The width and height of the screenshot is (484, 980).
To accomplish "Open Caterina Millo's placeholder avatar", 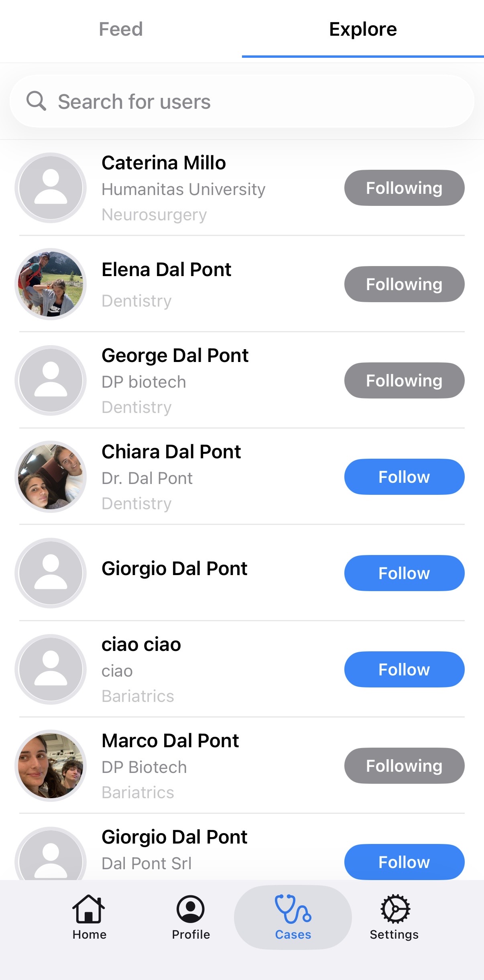I will pyautogui.click(x=51, y=188).
